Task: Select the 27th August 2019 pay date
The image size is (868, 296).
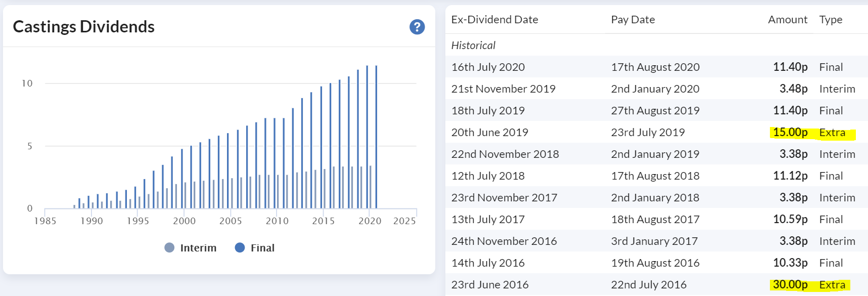Action: point(655,111)
